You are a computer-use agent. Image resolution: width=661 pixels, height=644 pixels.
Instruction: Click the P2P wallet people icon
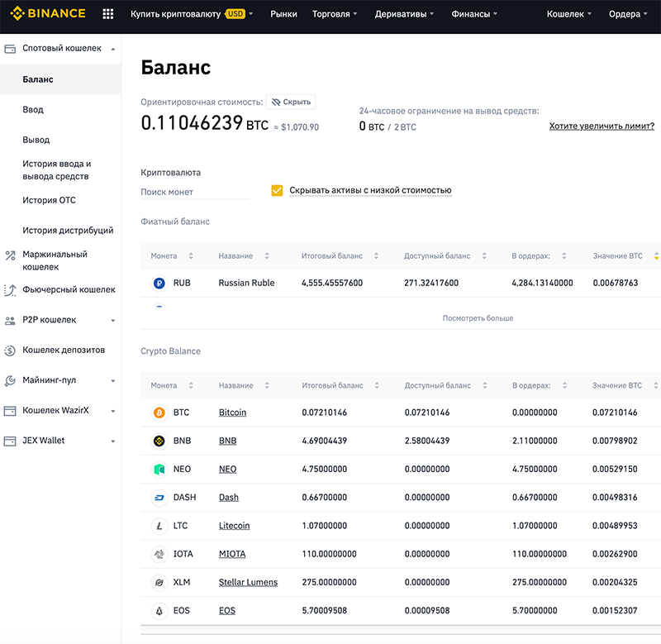pos(10,321)
